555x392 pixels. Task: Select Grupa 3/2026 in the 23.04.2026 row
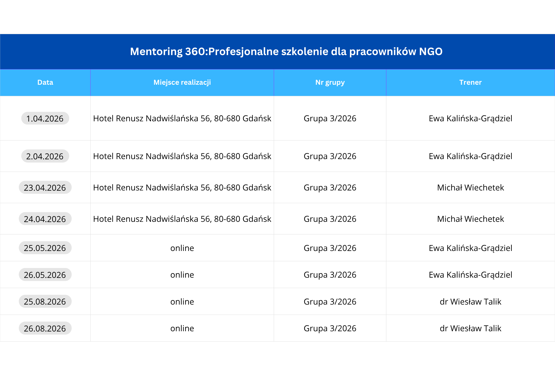point(330,188)
